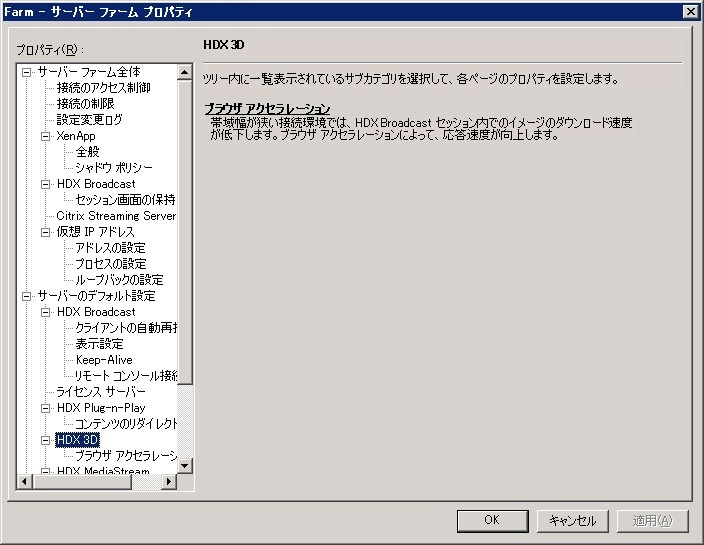Open 設定変更ログ properties page
The height and width of the screenshot is (545, 704).
pyautogui.click(x=89, y=119)
